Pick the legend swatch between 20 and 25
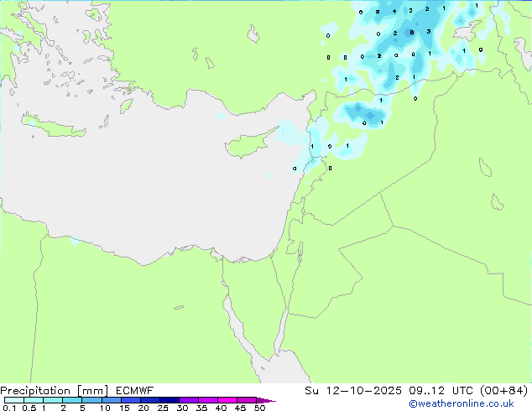 [149, 400]
